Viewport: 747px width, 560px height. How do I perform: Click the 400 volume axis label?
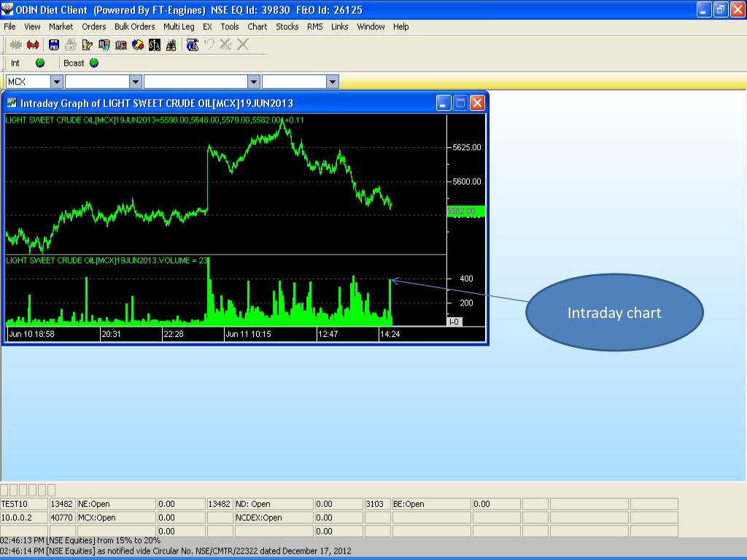click(466, 279)
